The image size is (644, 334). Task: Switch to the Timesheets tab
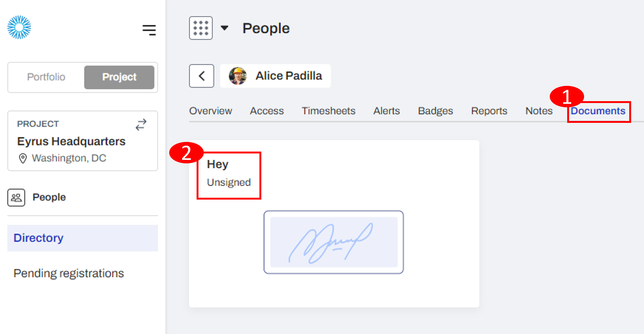328,111
